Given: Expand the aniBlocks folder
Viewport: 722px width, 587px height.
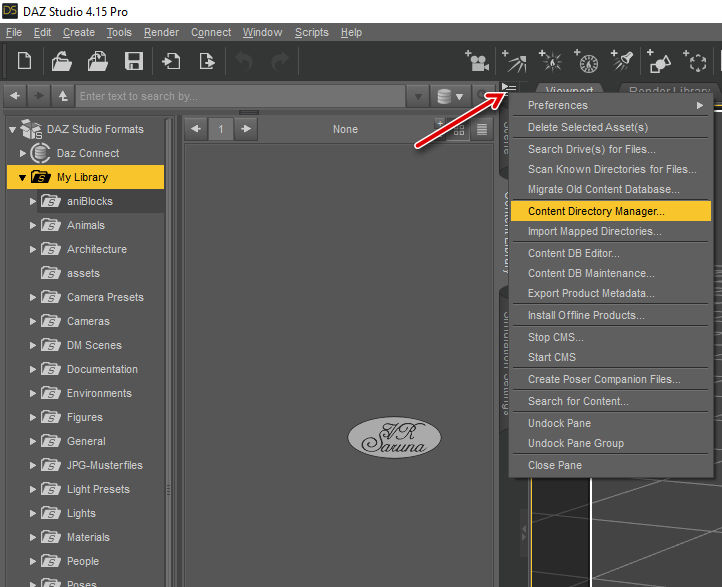Looking at the screenshot, I should [x=33, y=201].
